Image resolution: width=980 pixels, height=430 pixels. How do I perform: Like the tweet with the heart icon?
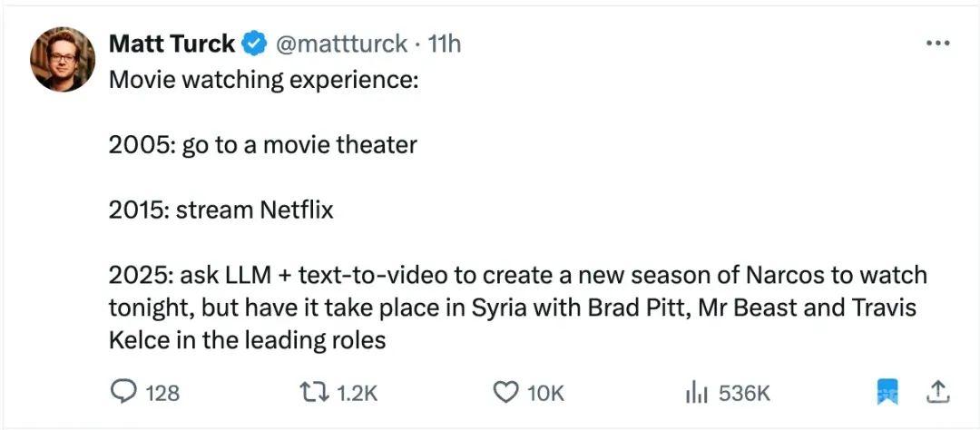pyautogui.click(x=506, y=393)
